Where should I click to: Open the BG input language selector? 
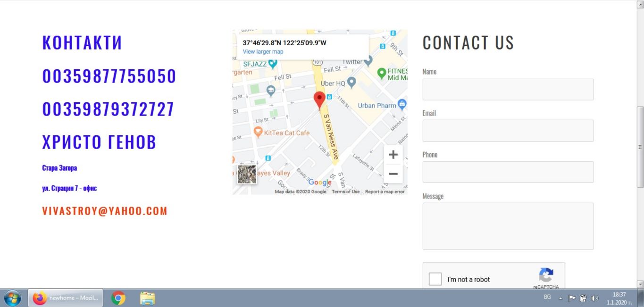(x=547, y=297)
